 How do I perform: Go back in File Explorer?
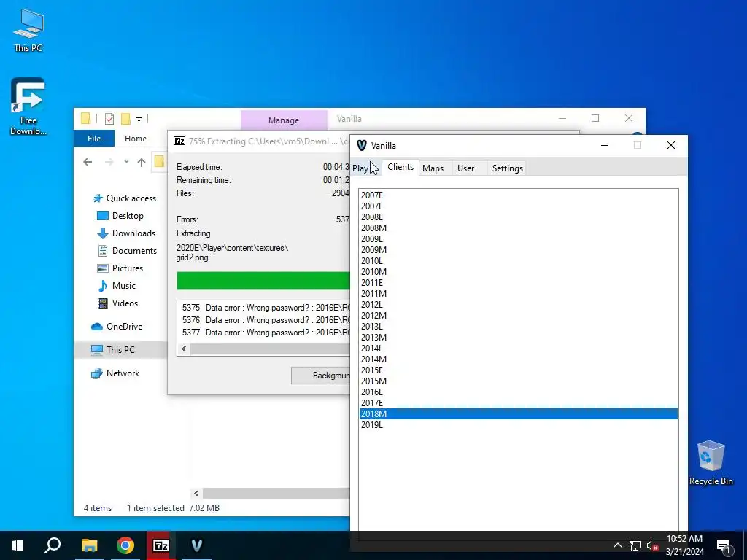88,162
